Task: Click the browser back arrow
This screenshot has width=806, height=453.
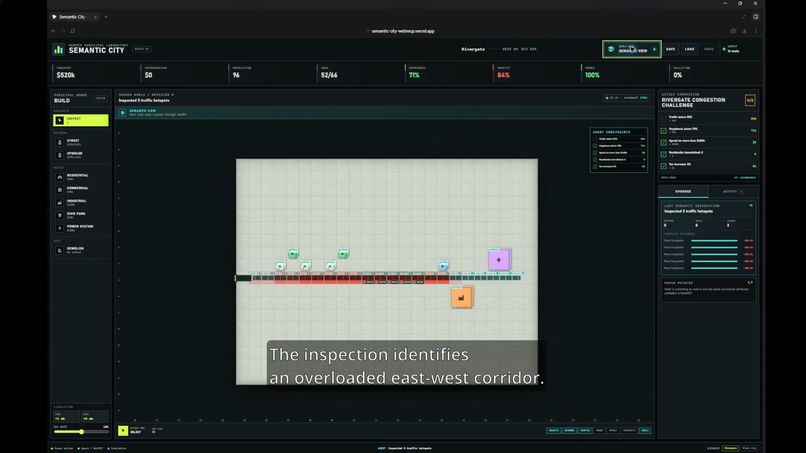Action: coord(53,31)
